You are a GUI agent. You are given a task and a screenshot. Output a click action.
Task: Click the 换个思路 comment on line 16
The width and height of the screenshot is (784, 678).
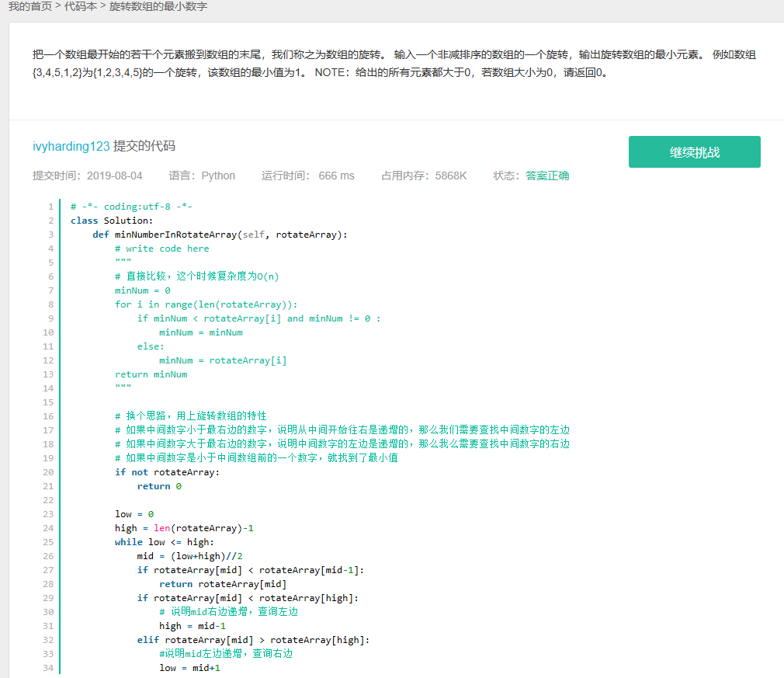190,415
